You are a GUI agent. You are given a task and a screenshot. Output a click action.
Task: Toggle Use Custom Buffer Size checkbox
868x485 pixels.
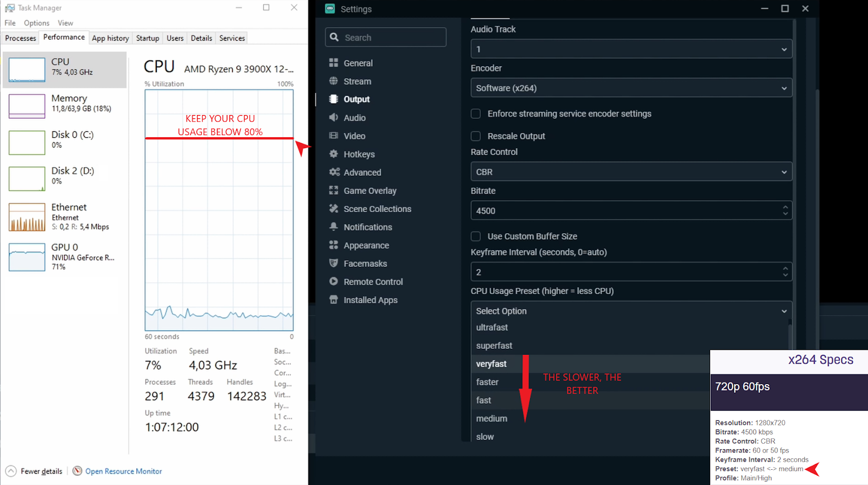click(476, 236)
